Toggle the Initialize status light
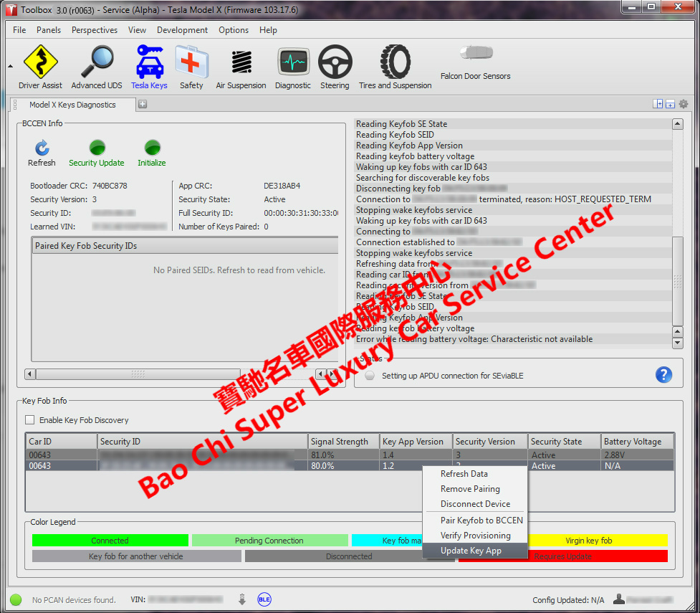 coord(151,147)
